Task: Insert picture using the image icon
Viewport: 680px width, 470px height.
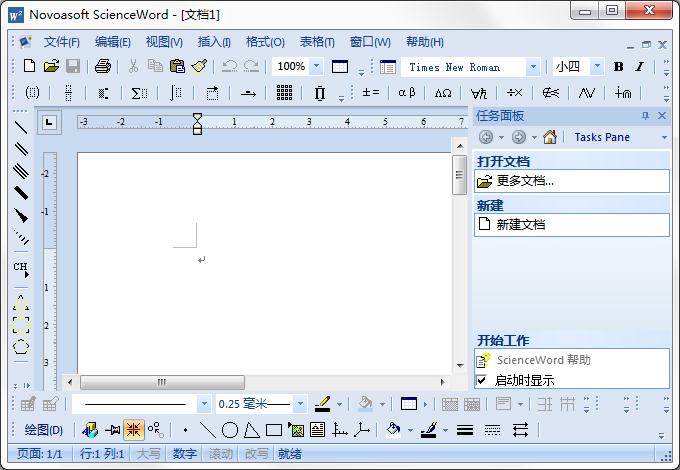Action: [x=296, y=430]
